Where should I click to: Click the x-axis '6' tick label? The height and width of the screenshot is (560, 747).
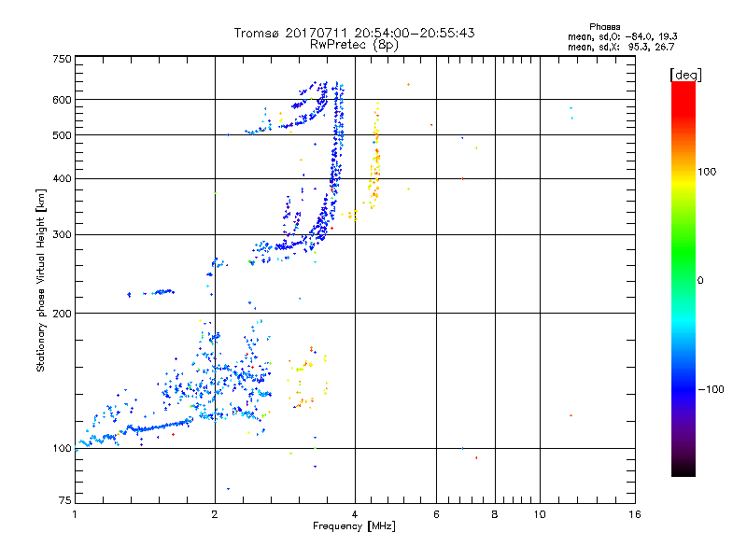coord(436,514)
